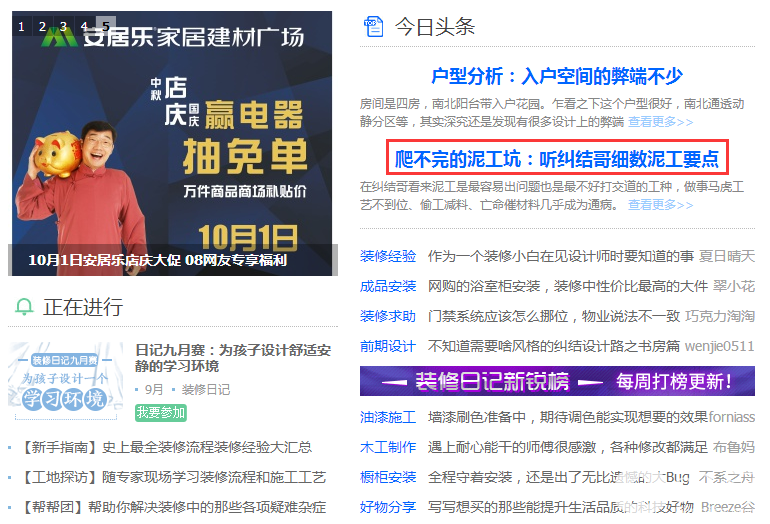Click the 我要参加 green button
The width and height of the screenshot is (770, 524).
click(x=161, y=413)
